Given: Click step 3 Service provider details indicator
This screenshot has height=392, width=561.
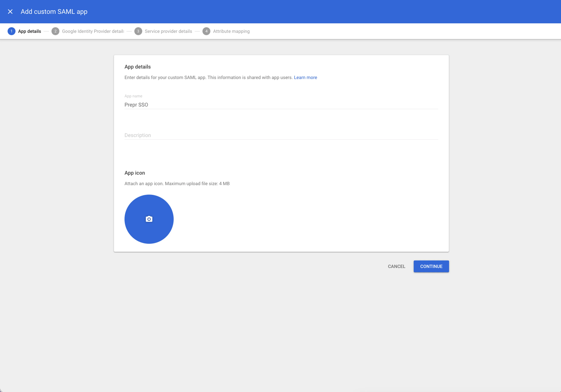Looking at the screenshot, I should pos(138,31).
